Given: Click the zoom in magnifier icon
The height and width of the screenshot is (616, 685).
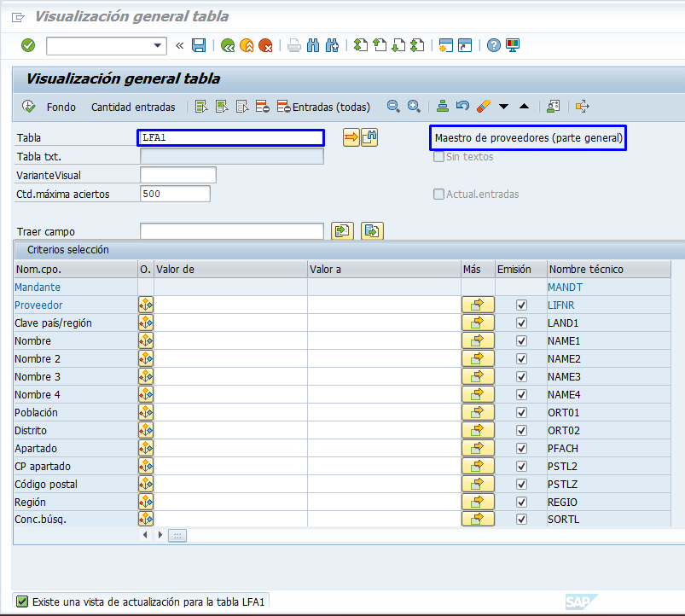Looking at the screenshot, I should (x=414, y=107).
